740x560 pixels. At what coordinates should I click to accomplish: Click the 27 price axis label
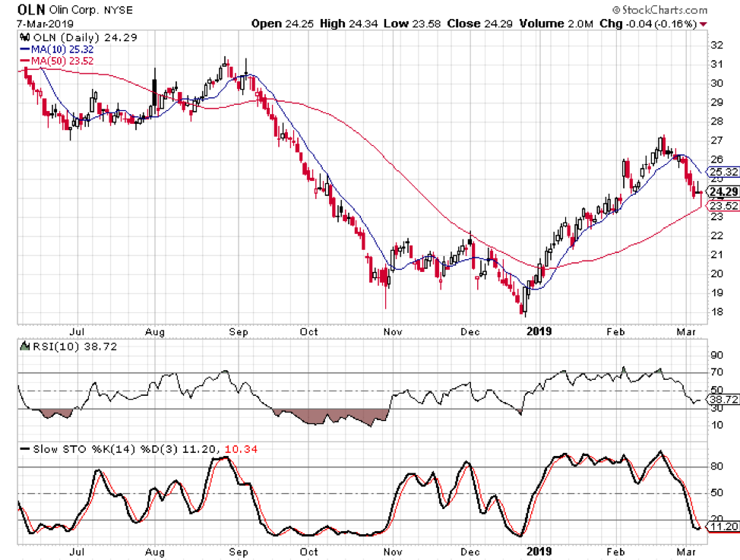coord(716,141)
